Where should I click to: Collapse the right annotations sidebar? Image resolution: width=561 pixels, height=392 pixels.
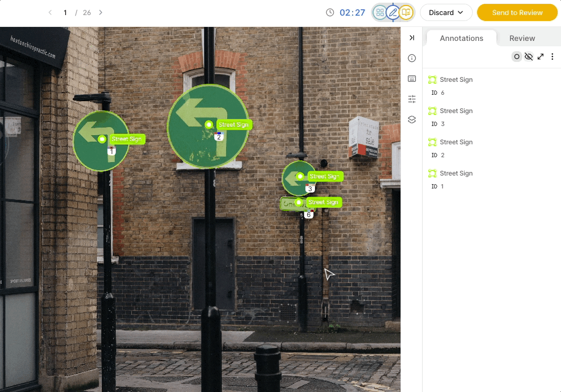[x=412, y=38]
